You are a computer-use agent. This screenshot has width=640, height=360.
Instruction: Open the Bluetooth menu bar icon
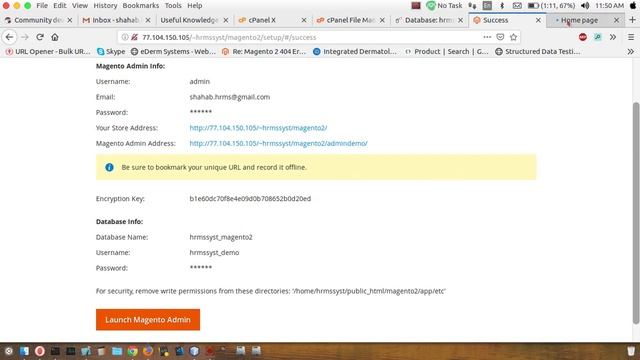coord(502,6)
